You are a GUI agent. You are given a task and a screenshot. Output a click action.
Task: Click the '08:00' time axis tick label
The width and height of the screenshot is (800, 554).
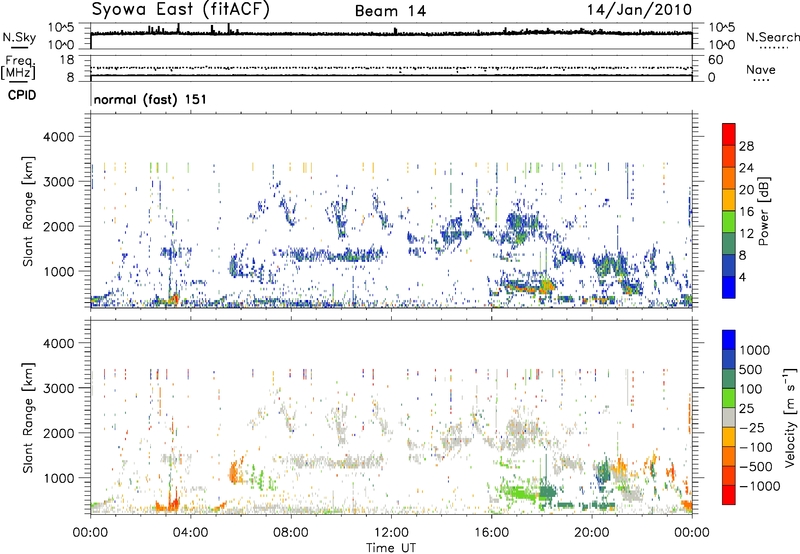291,533
